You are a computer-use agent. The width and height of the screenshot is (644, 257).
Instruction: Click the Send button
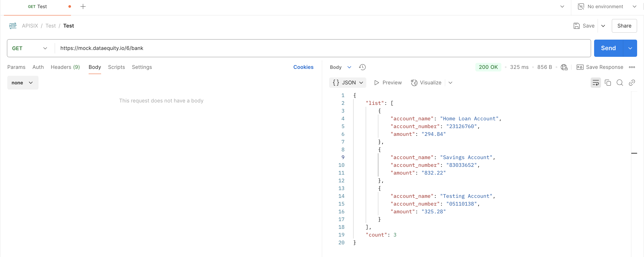608,48
